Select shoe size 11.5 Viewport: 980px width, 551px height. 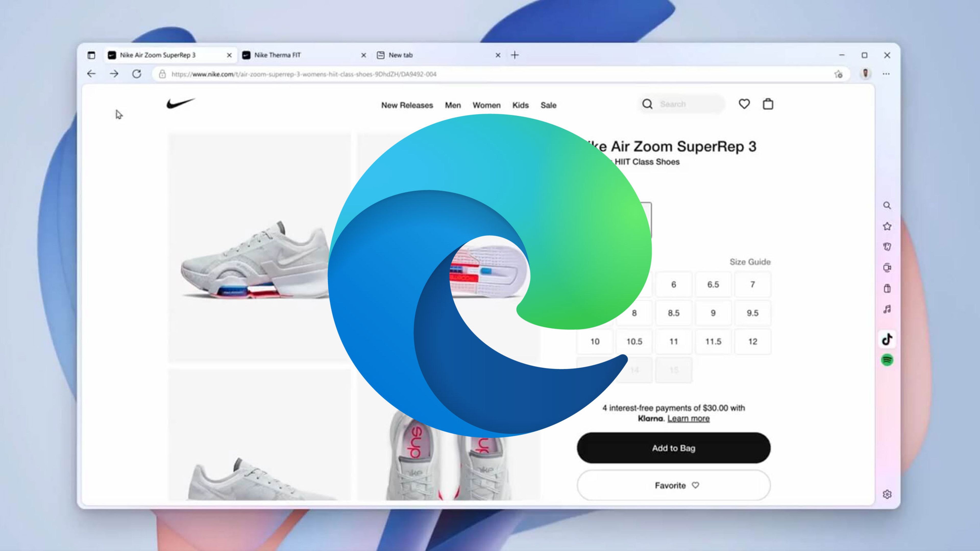coord(713,342)
